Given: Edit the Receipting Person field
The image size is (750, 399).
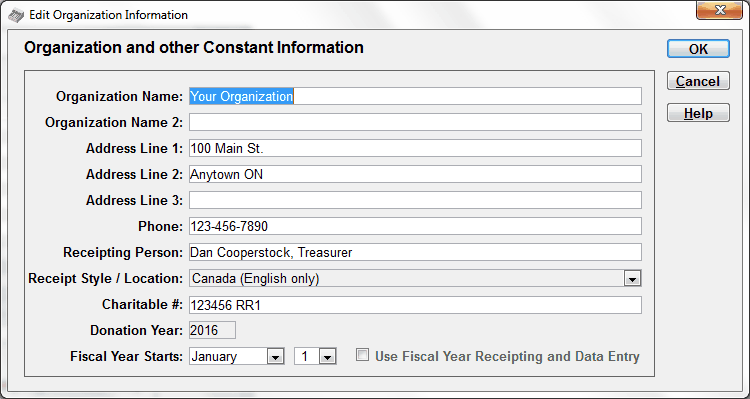Looking at the screenshot, I should 415,252.
